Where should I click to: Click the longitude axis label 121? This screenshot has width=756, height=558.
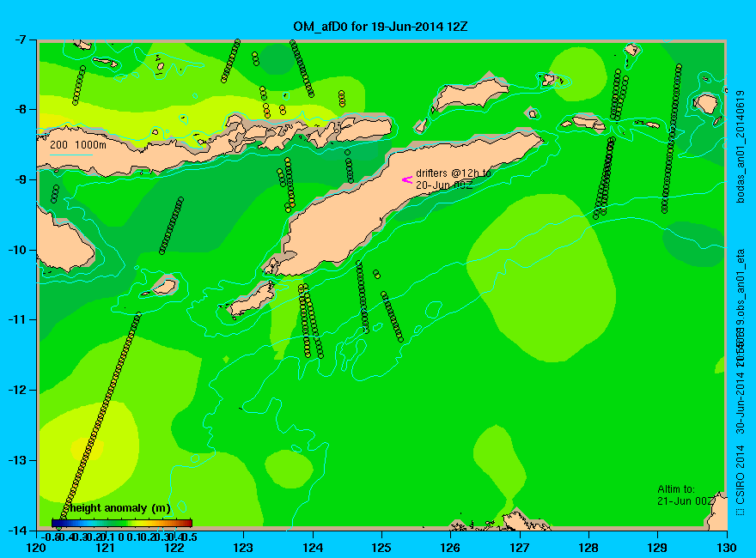105,548
